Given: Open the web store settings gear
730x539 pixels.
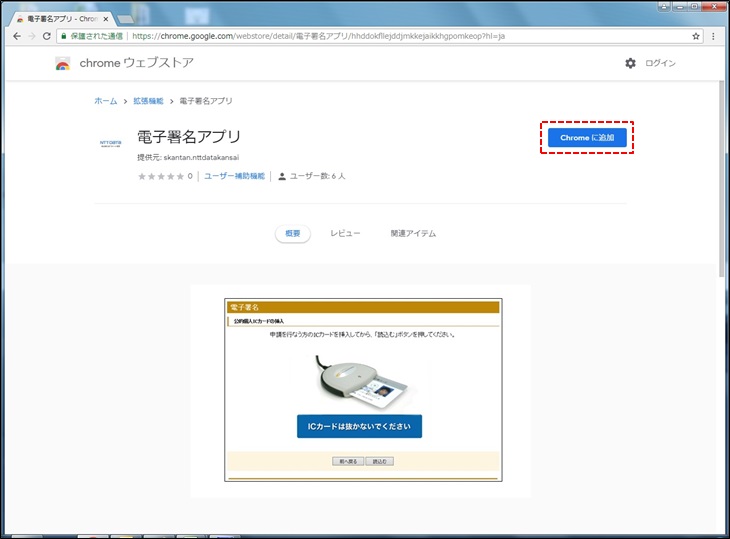Looking at the screenshot, I should click(630, 63).
